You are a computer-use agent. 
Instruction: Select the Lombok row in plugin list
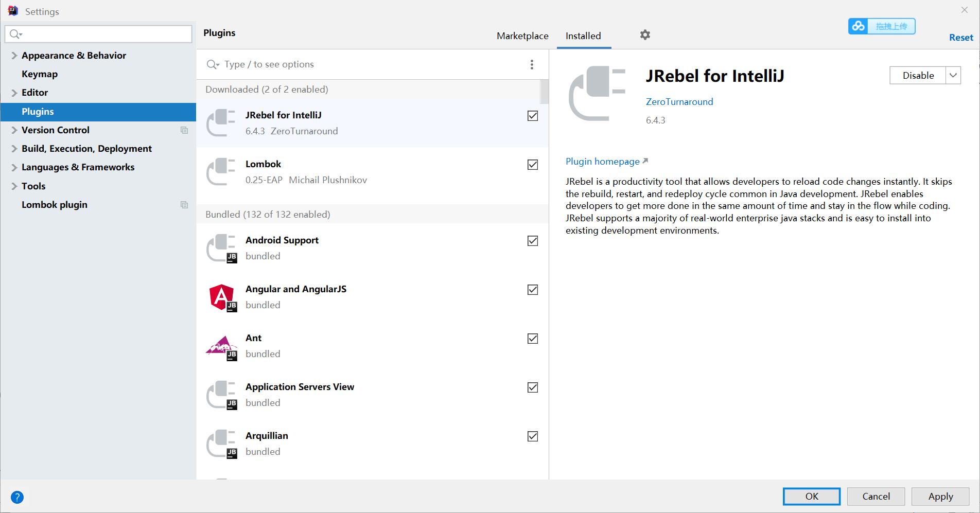click(x=372, y=172)
